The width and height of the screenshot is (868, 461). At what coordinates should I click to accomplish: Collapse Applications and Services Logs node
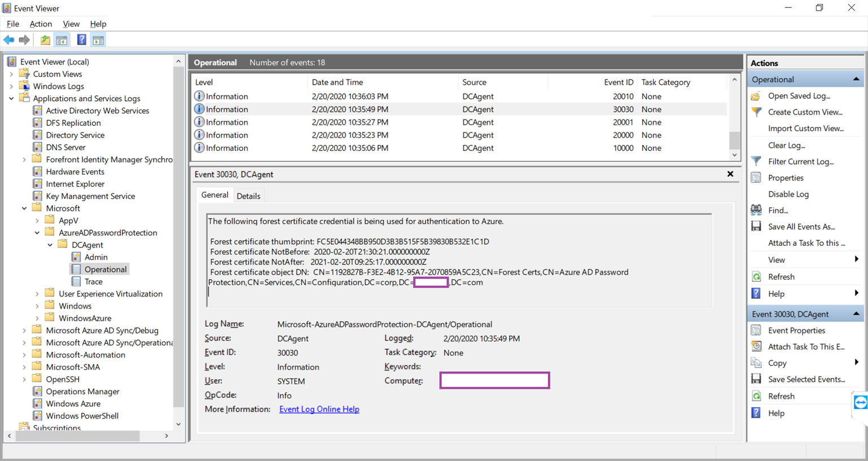[x=11, y=98]
